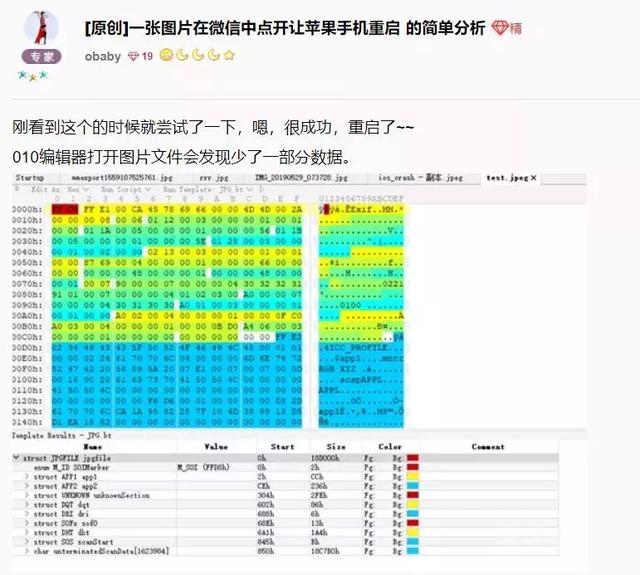Expand struct DQT dqt row
Screen dimensions: 640x575
point(27,505)
